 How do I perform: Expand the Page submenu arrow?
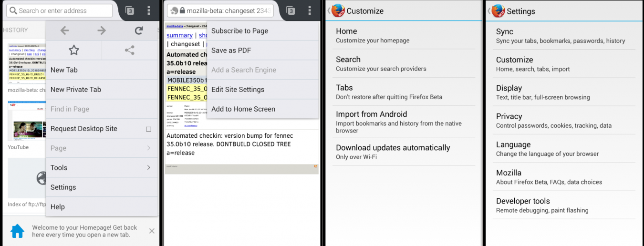[148, 148]
